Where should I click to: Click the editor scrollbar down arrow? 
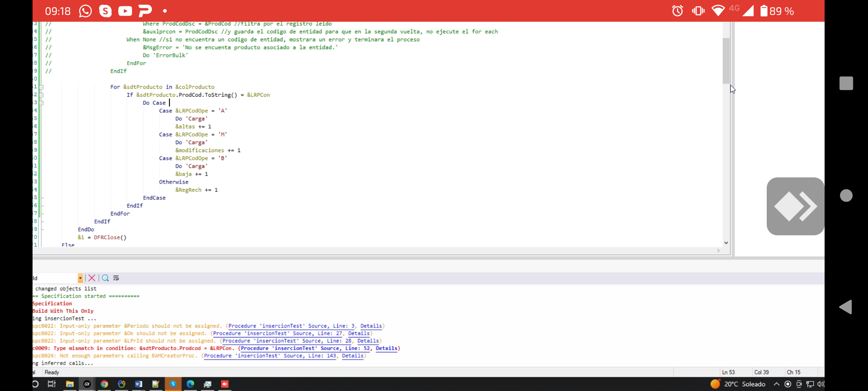(x=726, y=243)
